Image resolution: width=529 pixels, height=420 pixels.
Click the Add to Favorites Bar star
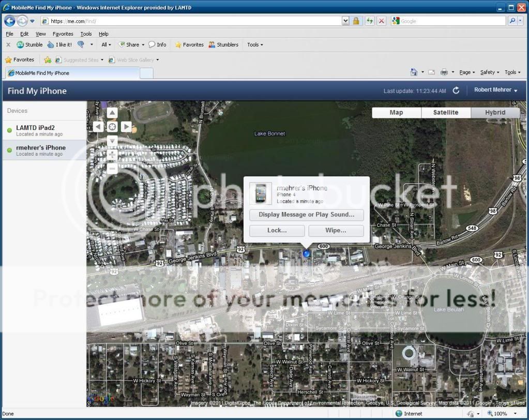(x=48, y=60)
